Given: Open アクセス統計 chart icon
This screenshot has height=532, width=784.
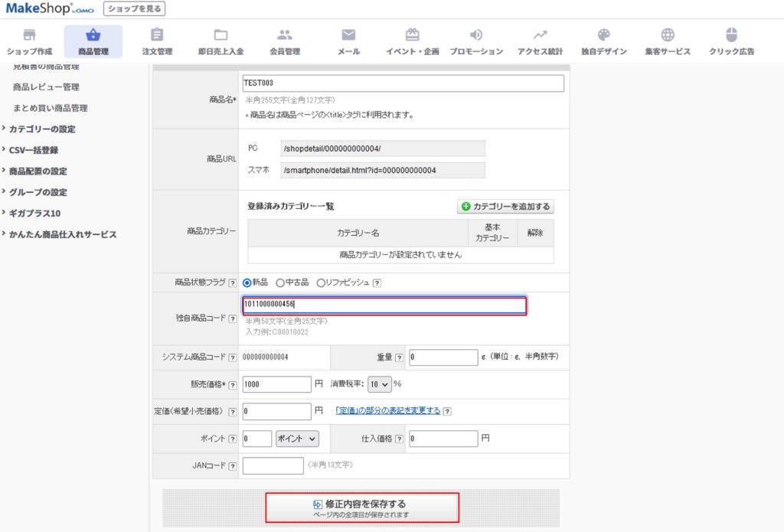Looking at the screenshot, I should [x=540, y=35].
